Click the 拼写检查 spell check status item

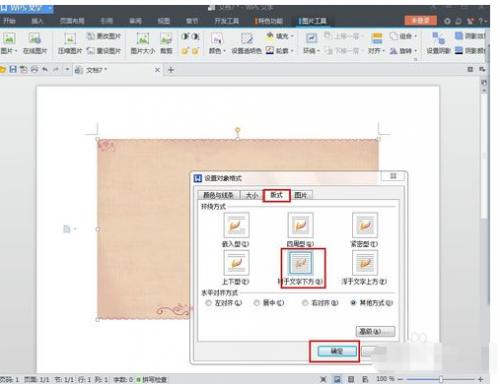tap(152, 379)
